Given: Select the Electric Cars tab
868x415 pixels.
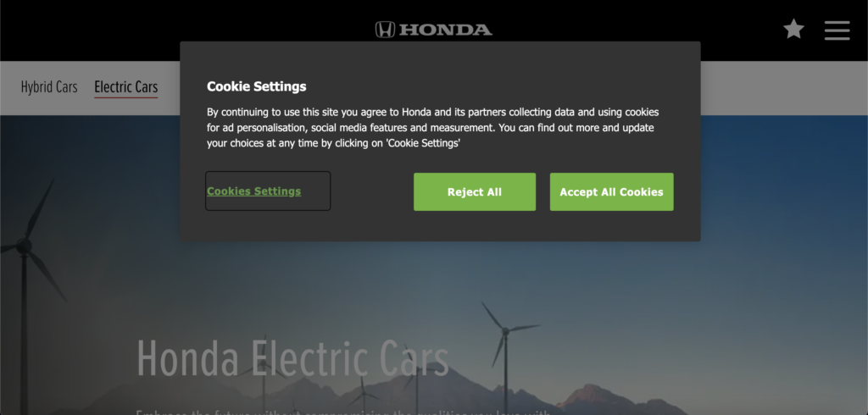Looking at the screenshot, I should click(126, 87).
